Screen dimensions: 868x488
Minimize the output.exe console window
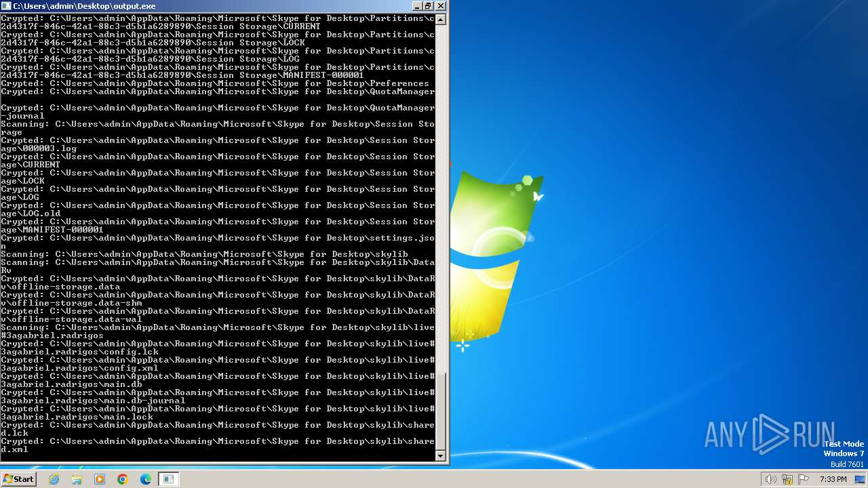pos(416,6)
